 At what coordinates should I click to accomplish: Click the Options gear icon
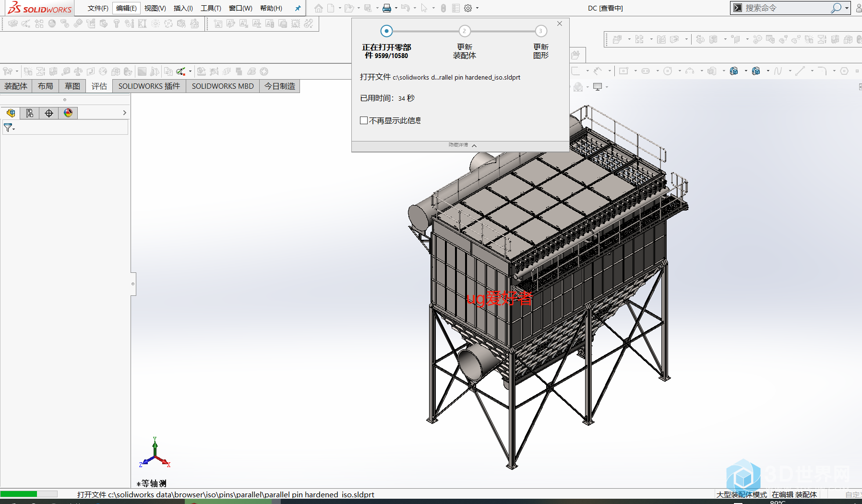(x=468, y=8)
